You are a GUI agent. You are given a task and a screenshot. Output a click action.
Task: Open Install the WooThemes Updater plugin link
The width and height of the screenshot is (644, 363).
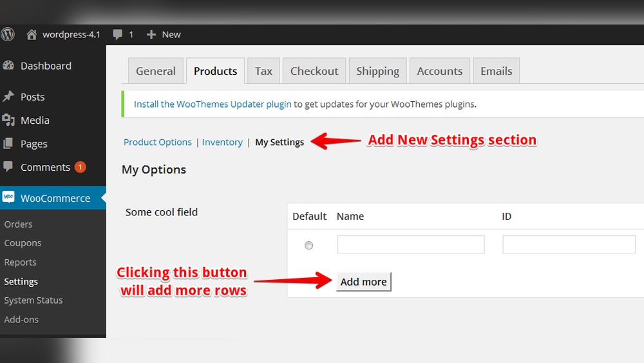pos(213,104)
